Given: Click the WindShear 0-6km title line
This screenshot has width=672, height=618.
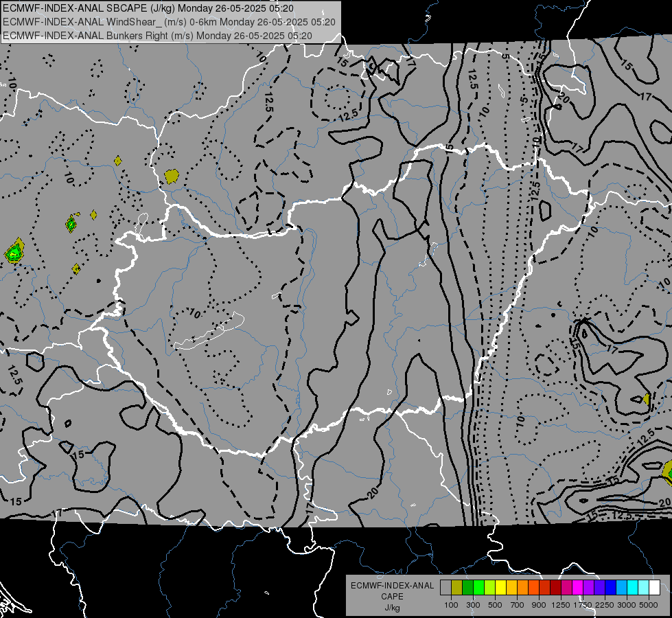Looking at the screenshot, I should 169,22.
